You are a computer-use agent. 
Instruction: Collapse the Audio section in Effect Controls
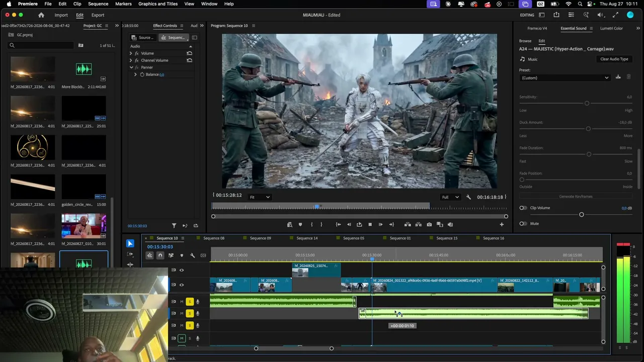click(x=190, y=46)
